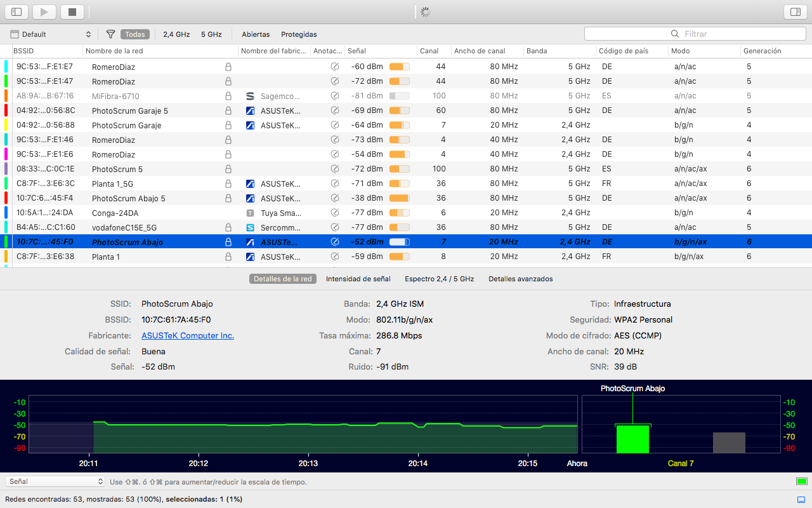Select the PhotoScrum Garaje 5 network
Viewport: 812px width, 508px height.
(406, 110)
